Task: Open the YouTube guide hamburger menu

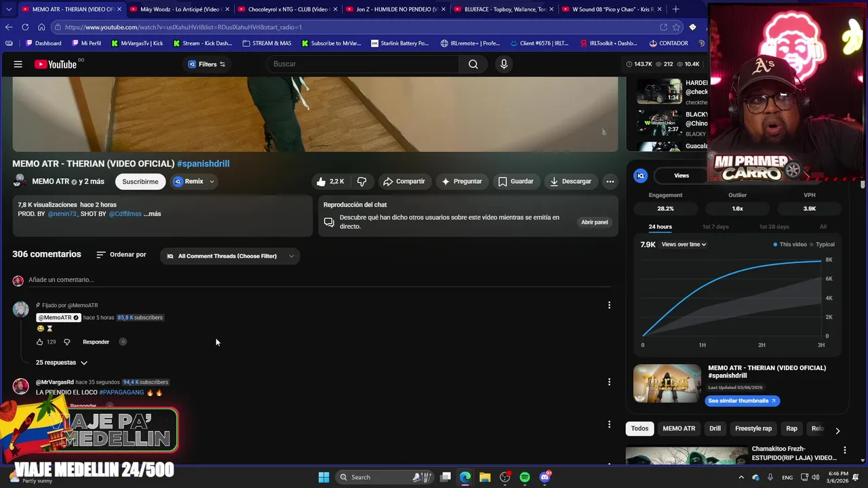Action: [x=18, y=64]
